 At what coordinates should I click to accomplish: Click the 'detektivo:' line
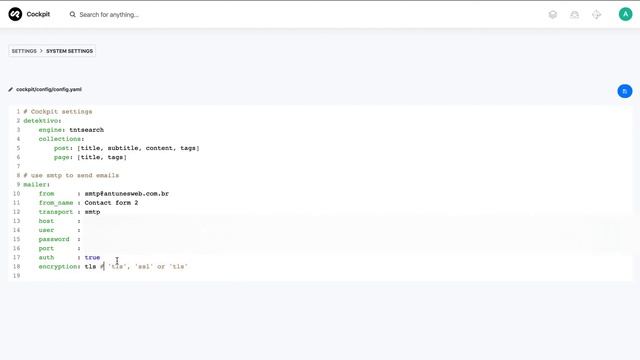[x=42, y=121]
